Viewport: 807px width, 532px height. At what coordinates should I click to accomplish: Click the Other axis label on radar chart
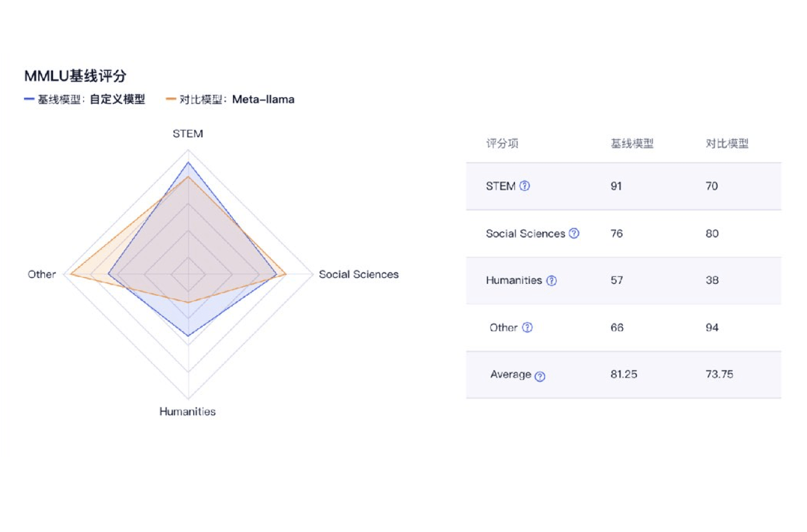(x=42, y=274)
